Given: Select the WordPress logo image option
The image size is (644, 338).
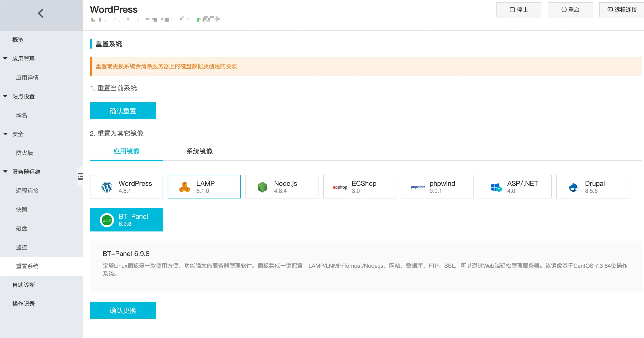Looking at the screenshot, I should tap(107, 187).
